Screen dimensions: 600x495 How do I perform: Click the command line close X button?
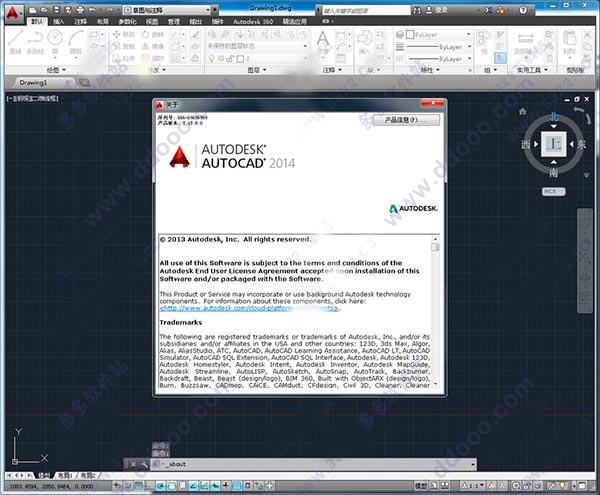click(133, 464)
